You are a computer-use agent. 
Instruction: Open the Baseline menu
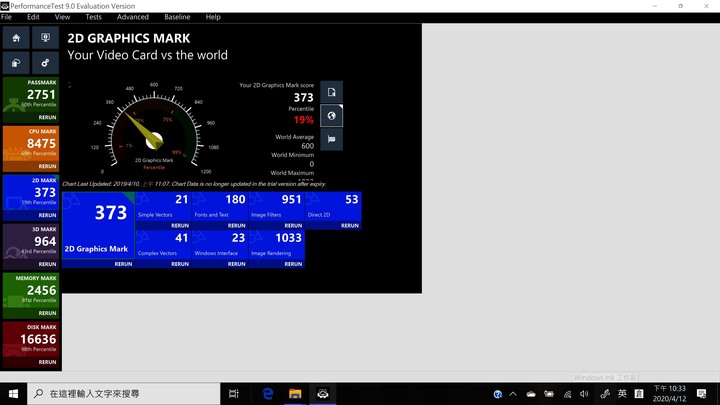click(x=177, y=17)
